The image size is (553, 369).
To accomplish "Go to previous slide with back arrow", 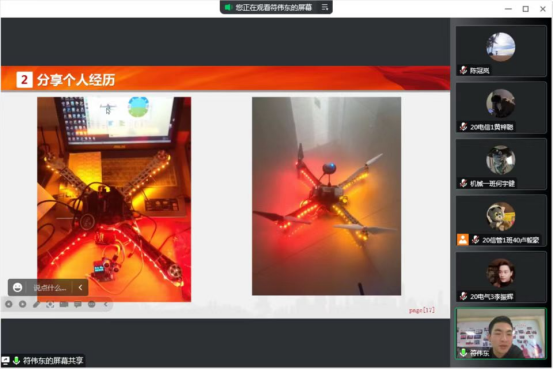I will (8, 304).
